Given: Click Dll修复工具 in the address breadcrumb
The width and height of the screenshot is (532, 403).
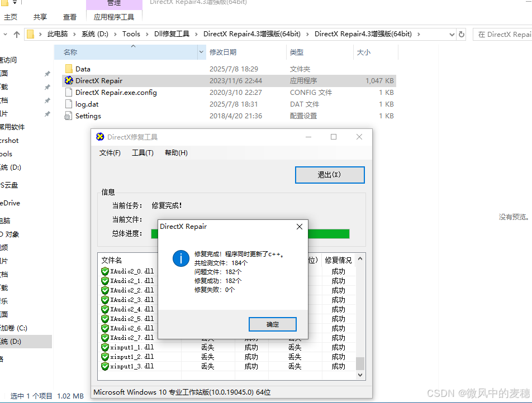Looking at the screenshot, I should coord(172,34).
